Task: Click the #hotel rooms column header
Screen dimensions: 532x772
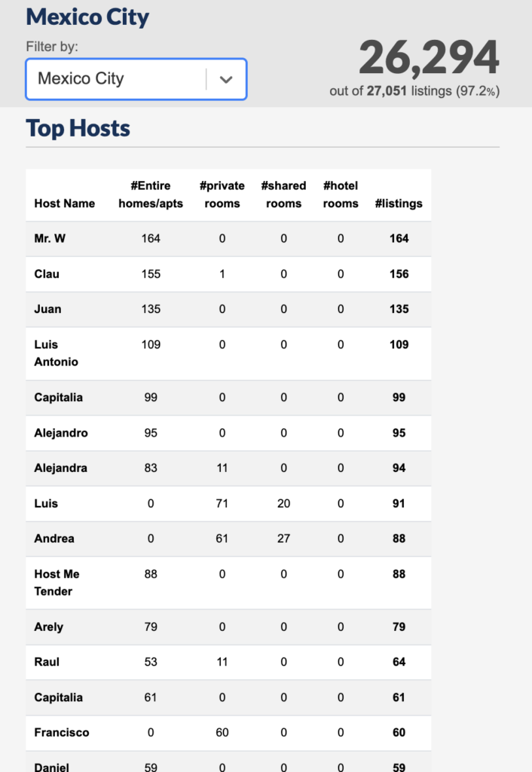Action: (x=341, y=195)
